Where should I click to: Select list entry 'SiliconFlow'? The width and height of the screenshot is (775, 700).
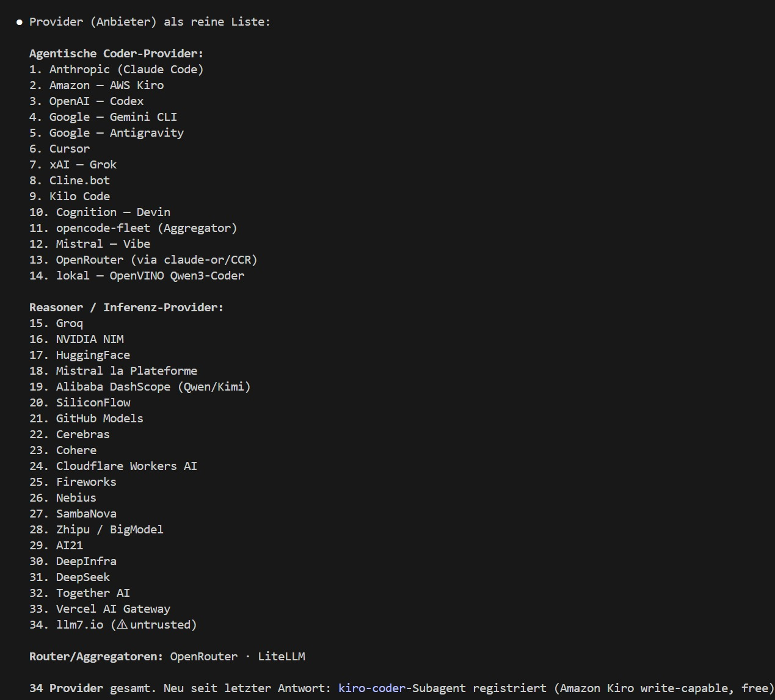(x=93, y=402)
